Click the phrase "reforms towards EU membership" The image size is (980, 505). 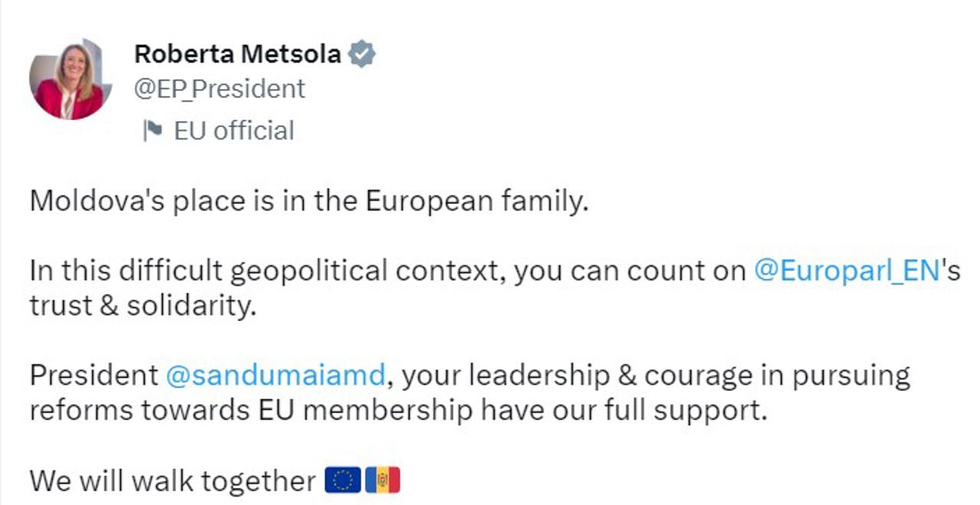click(x=251, y=410)
